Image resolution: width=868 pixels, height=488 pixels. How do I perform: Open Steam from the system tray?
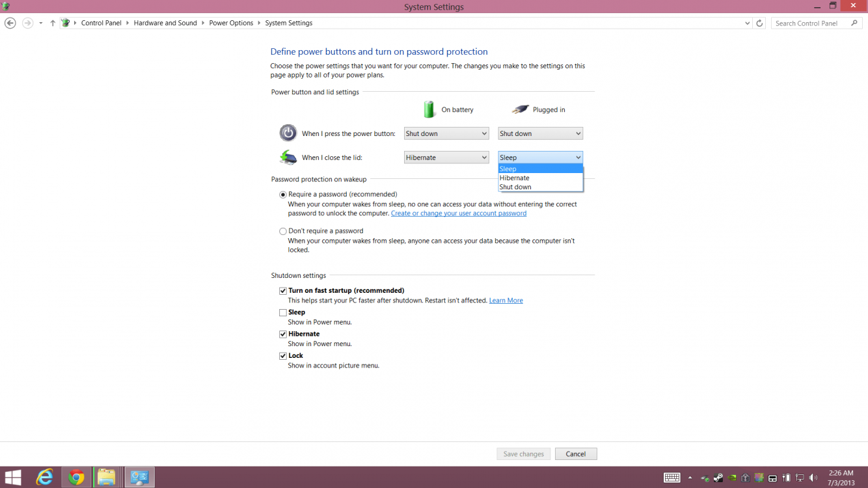tap(718, 478)
